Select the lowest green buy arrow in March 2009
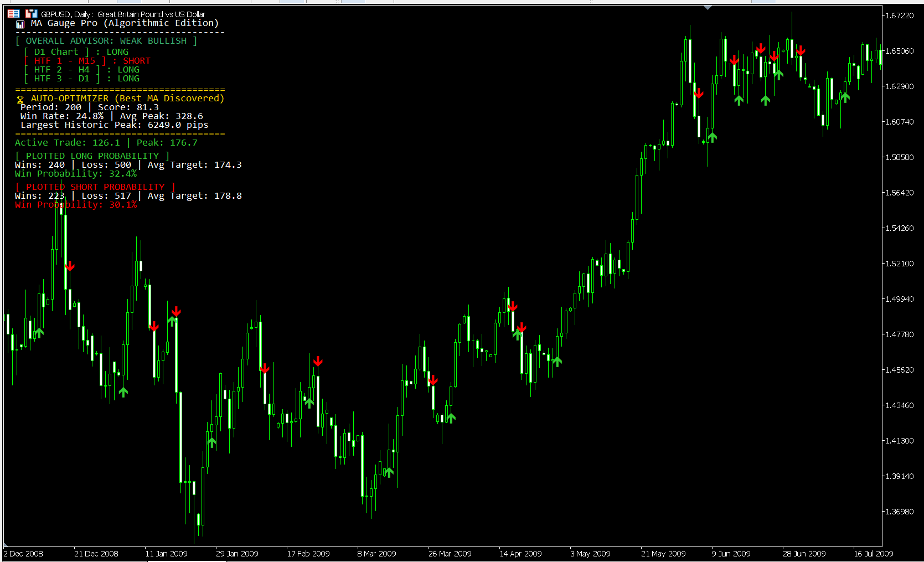 389,472
